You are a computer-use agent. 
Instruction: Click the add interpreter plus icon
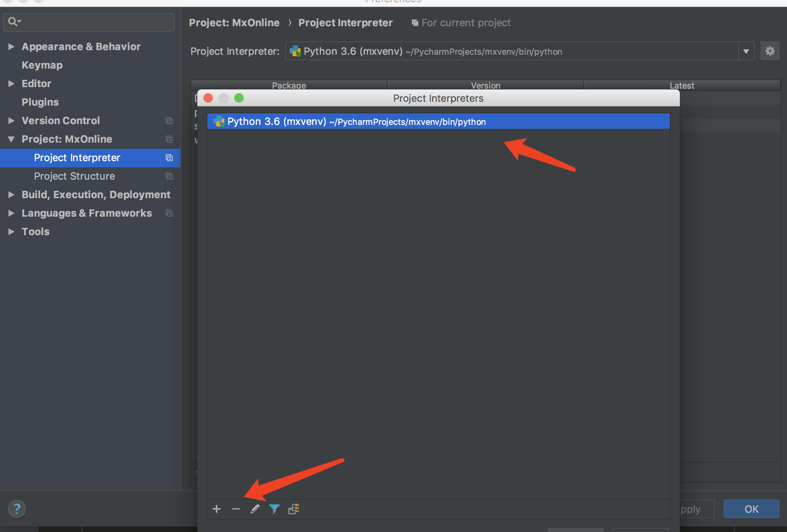click(216, 509)
